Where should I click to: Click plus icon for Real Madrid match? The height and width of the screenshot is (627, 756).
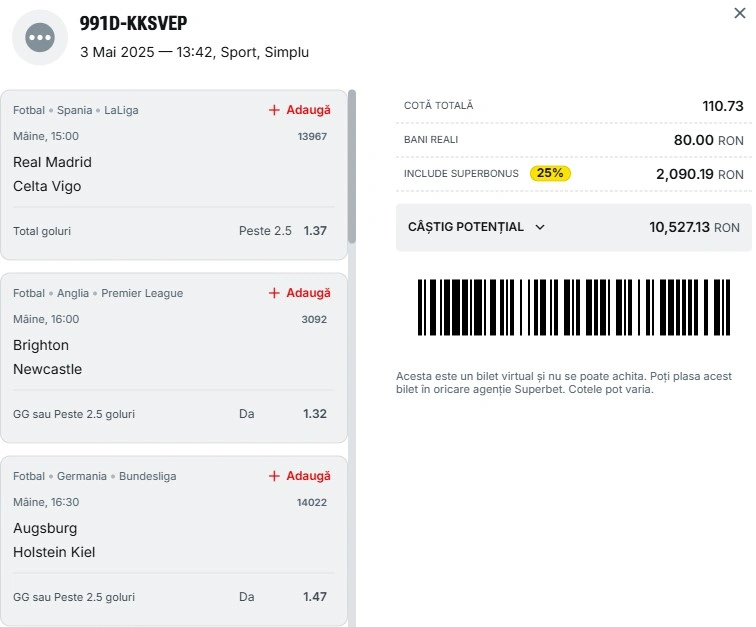coord(274,110)
